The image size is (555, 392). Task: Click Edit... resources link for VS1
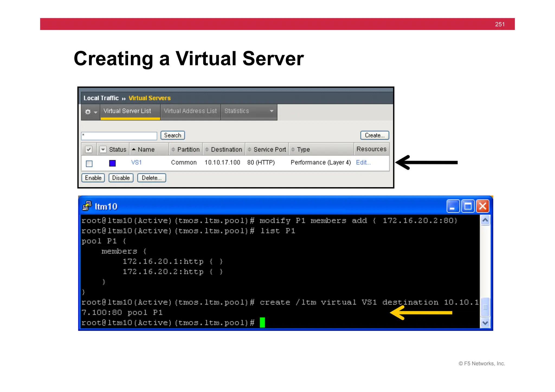pos(363,163)
